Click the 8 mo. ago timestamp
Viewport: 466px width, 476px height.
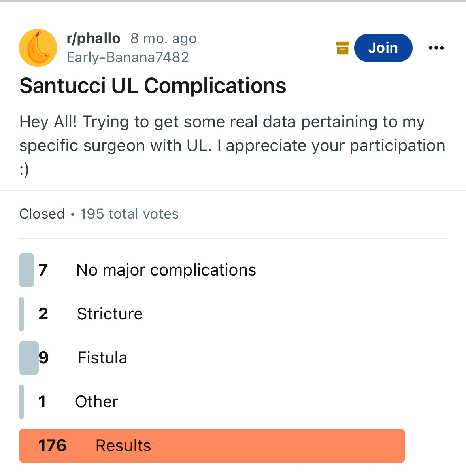(x=164, y=38)
